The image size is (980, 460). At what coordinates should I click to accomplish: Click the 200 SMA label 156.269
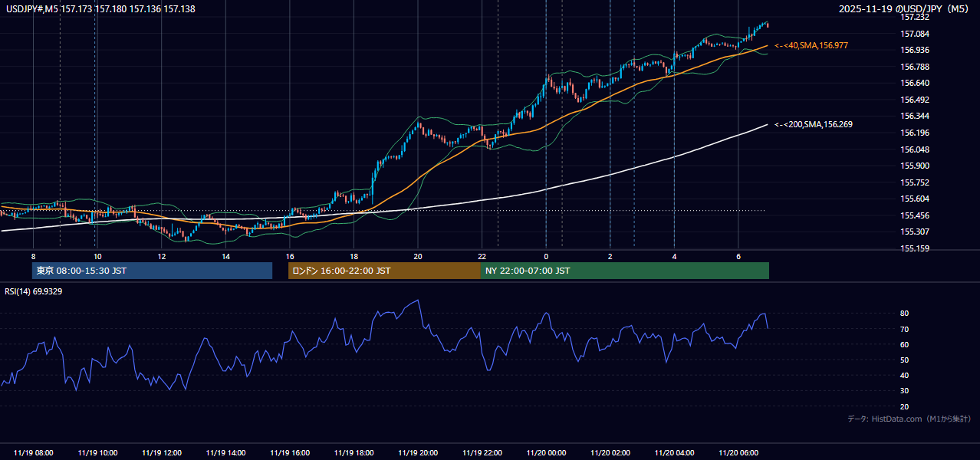[x=814, y=124]
